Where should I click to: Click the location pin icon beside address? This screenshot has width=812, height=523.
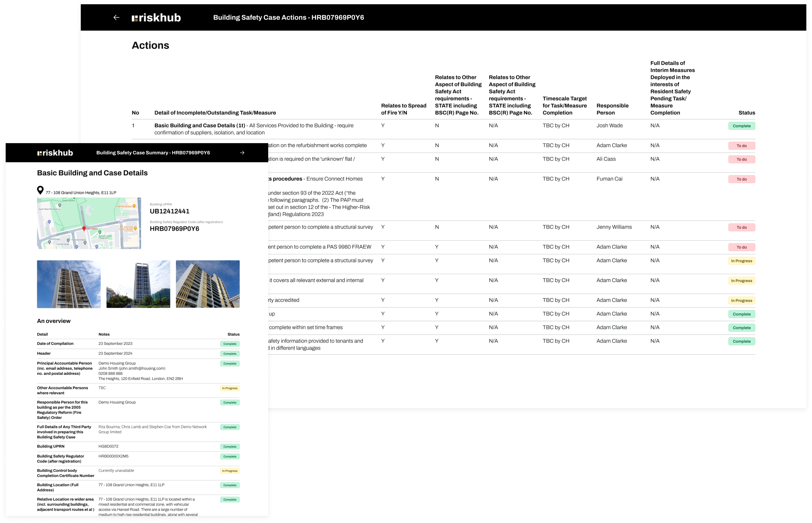pos(40,190)
